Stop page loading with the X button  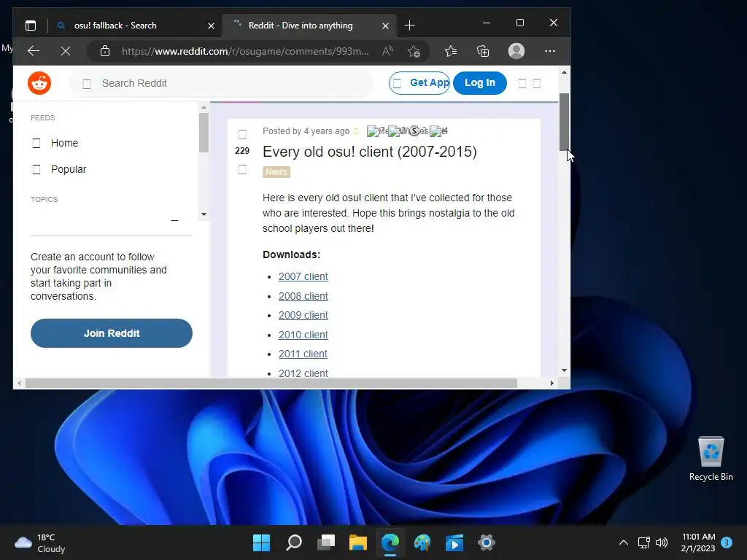click(66, 51)
